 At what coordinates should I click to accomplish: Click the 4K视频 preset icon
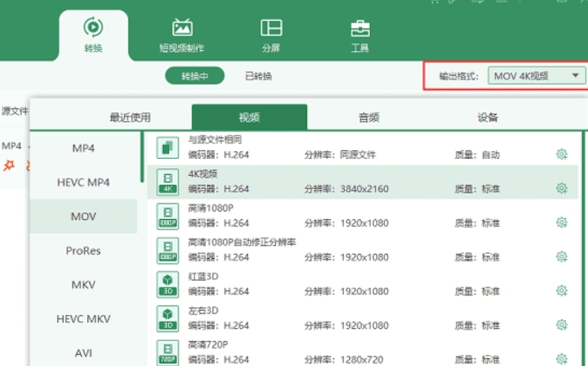167,181
